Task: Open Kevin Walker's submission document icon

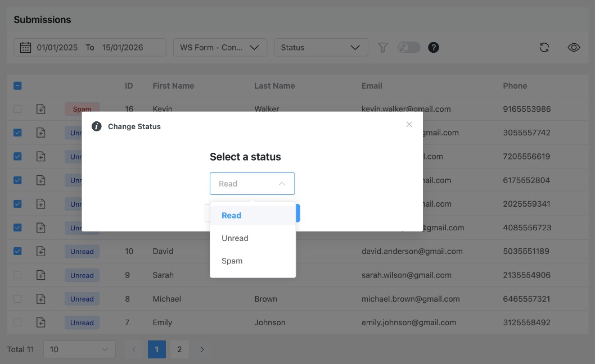Action: (40, 108)
